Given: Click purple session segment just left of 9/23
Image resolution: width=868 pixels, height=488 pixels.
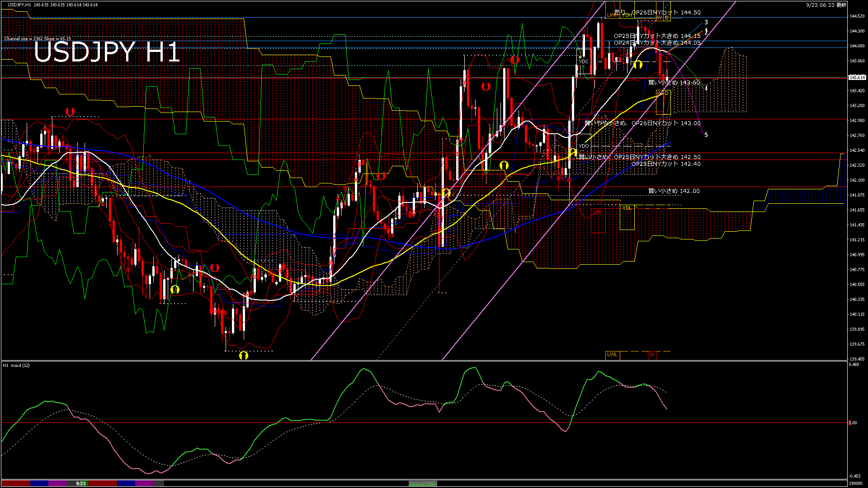Looking at the screenshot, I should click(57, 483).
